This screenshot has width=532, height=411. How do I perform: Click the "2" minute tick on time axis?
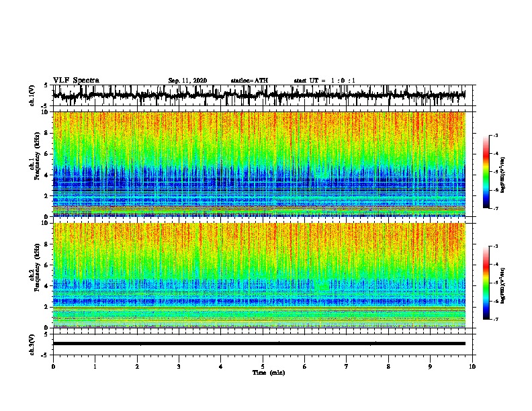137,367
